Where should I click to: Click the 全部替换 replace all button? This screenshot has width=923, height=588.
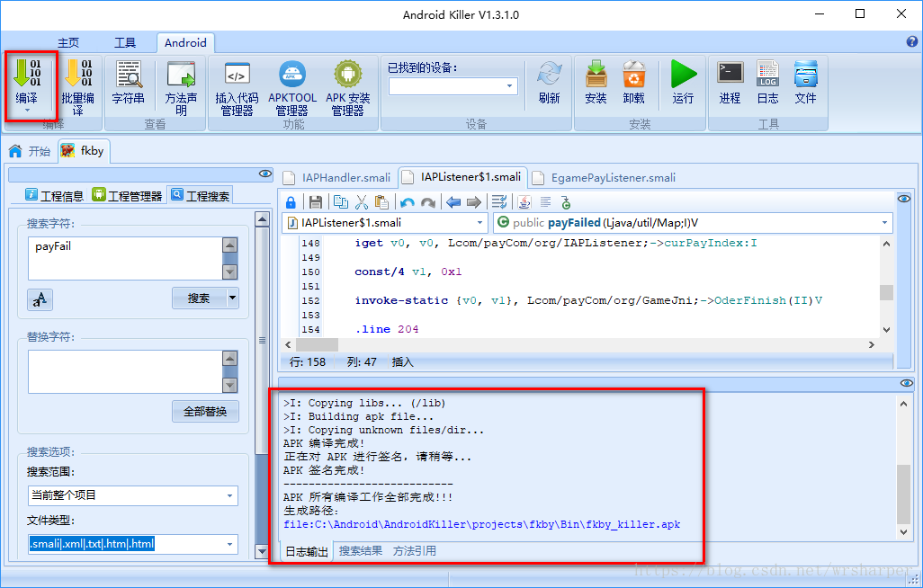click(205, 412)
